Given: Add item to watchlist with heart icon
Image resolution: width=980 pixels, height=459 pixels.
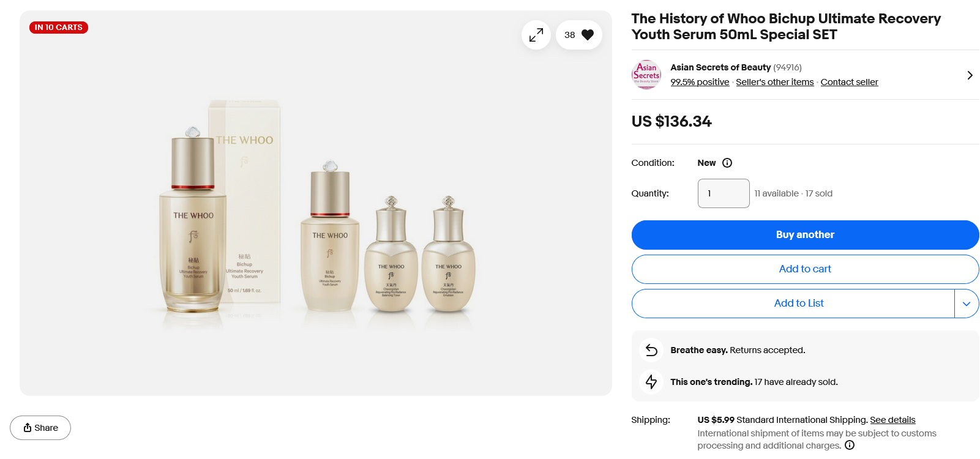Looking at the screenshot, I should (x=579, y=35).
